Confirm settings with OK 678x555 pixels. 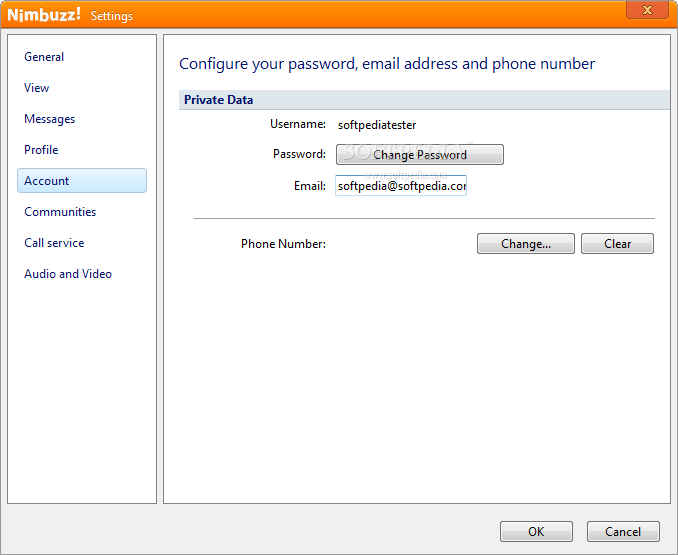tap(536, 532)
